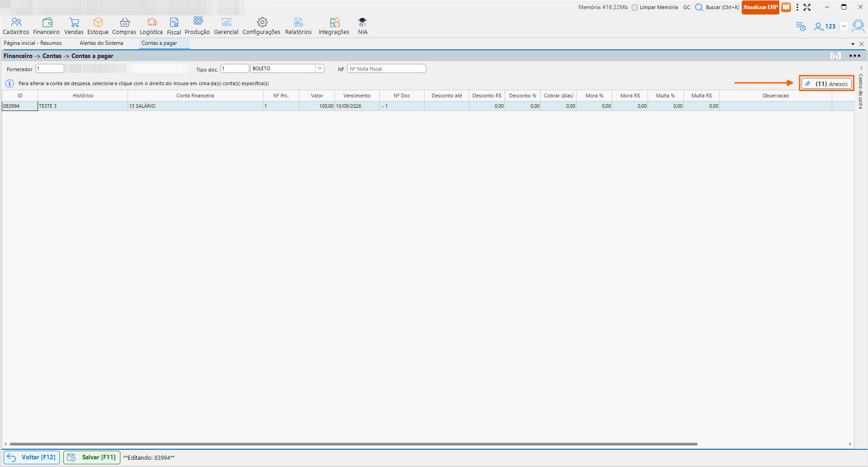
Task: Open the three-dot options beside help
Action: tap(854, 56)
